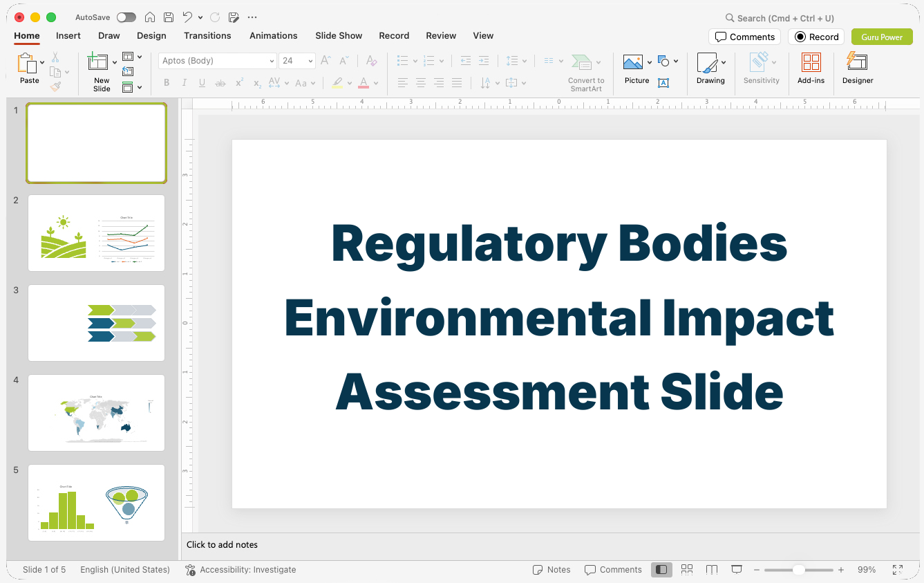This screenshot has height=583, width=924.
Task: Click the Comments button in top right
Action: 744,37
